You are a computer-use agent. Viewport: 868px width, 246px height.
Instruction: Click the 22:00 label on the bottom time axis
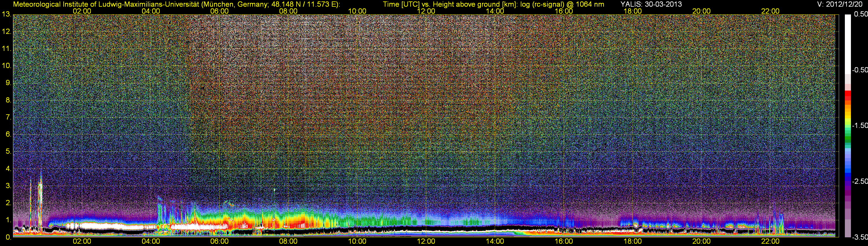pos(770,241)
